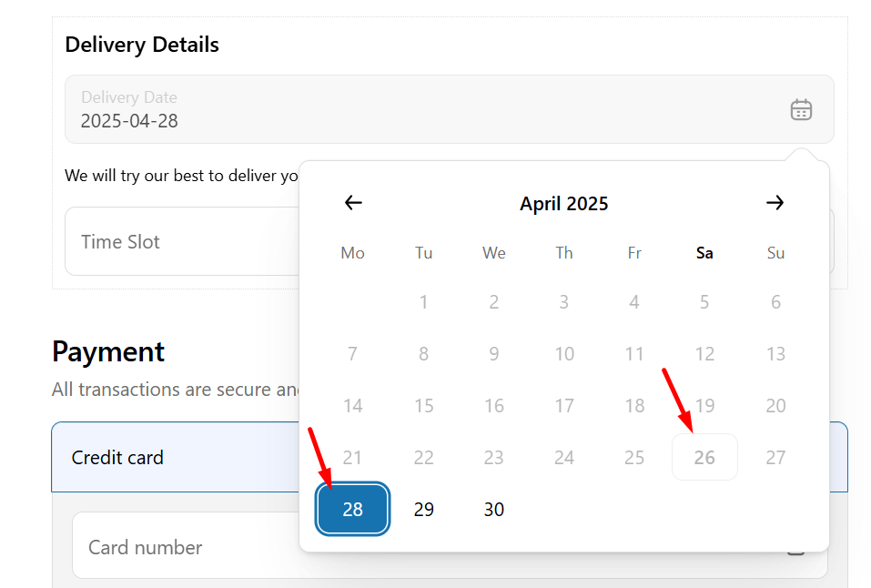871x588 pixels.
Task: Go to previous month with left arrow
Action: coord(353,203)
